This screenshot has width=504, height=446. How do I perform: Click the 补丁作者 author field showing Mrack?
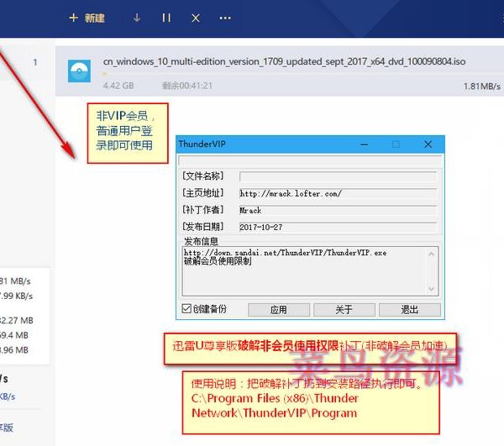(x=338, y=210)
